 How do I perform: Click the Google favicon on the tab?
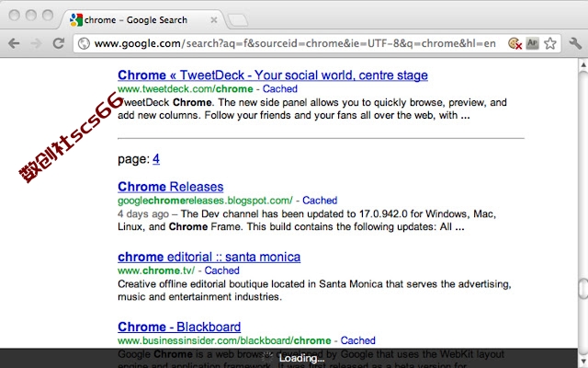(76, 20)
